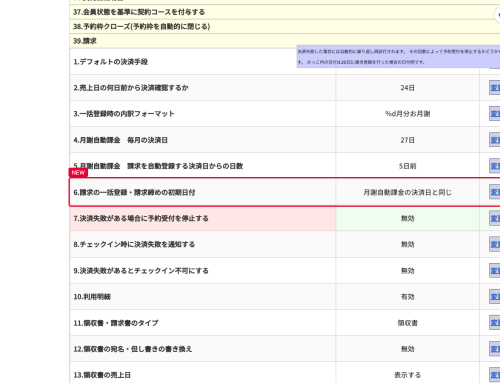Select the label 1.デフォルトの決済手段
Screen dimensions: 500x383
(x=111, y=62)
